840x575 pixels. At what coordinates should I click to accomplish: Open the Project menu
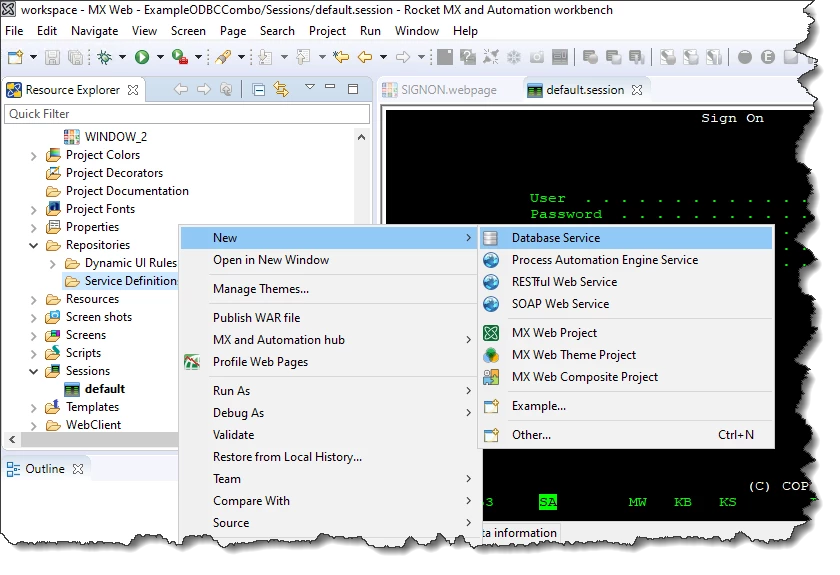point(327,31)
